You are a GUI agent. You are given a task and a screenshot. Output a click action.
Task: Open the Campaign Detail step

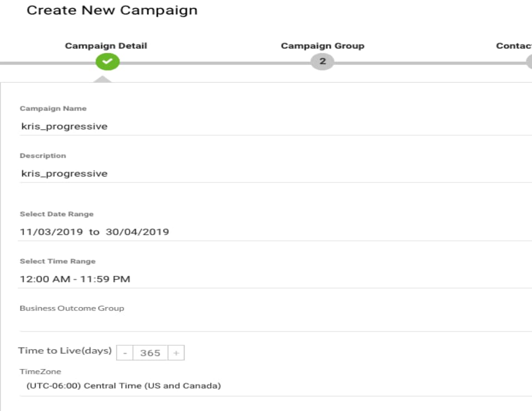(x=106, y=46)
